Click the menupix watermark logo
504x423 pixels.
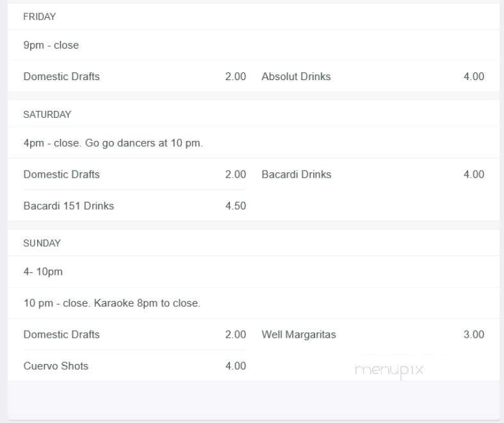pyautogui.click(x=389, y=370)
